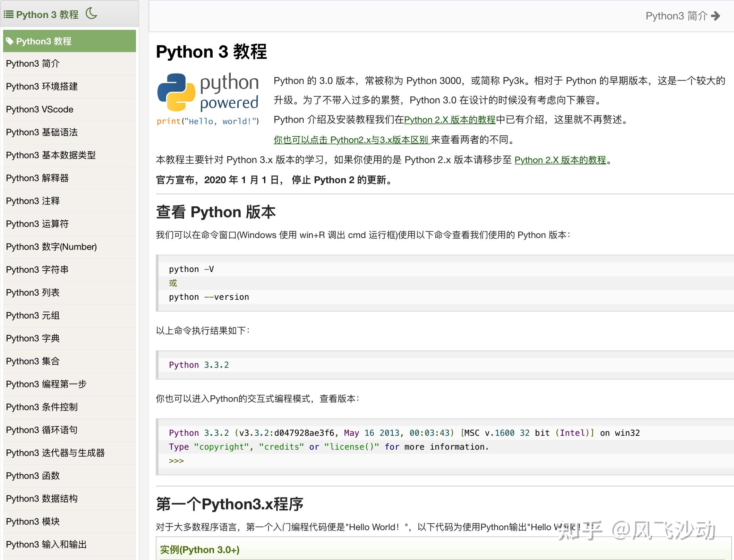Screen dimensions: 734x560
Task: Select Python3 字符串 in the sidebar
Action: click(x=37, y=270)
